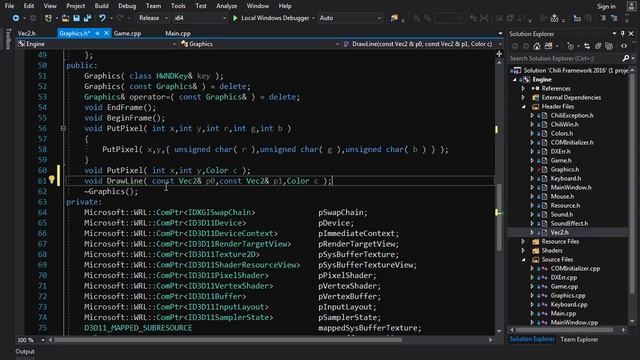Collapse the PutPixel function at line 56

63,128
